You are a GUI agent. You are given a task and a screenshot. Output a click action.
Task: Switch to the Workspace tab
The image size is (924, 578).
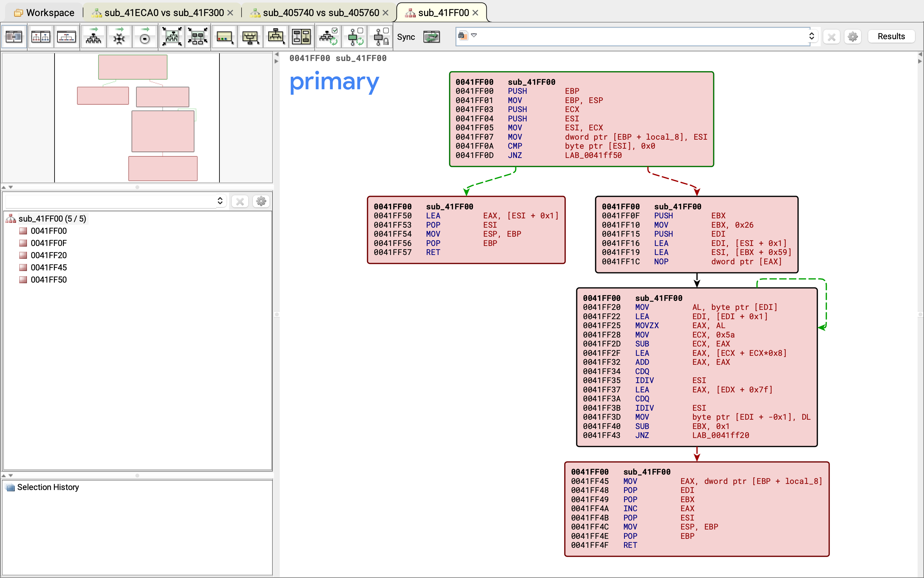coord(44,13)
